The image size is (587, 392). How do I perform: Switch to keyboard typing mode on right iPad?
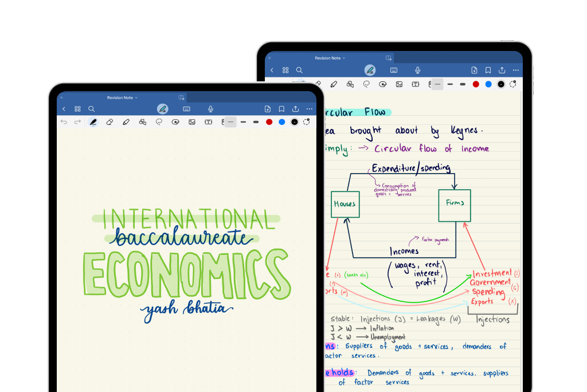[394, 70]
